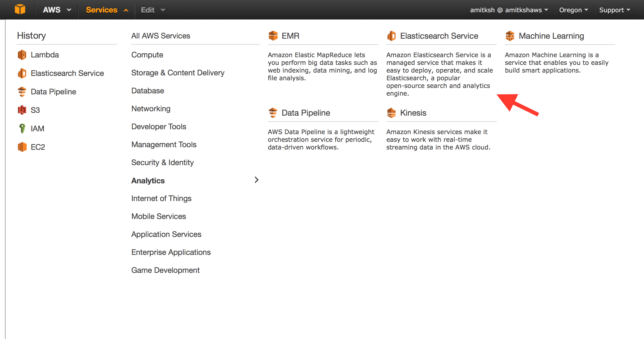Click the Elasticsearch Service icon in History
644x339 pixels.
click(x=22, y=73)
